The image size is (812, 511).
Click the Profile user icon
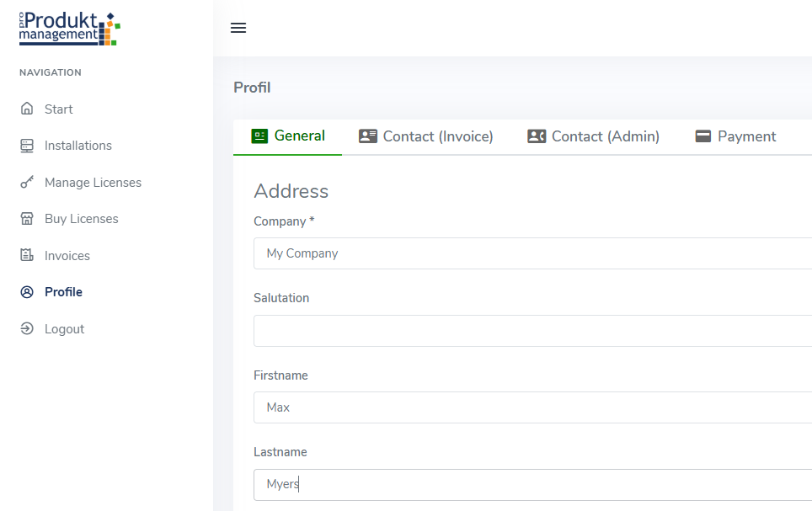tap(27, 292)
